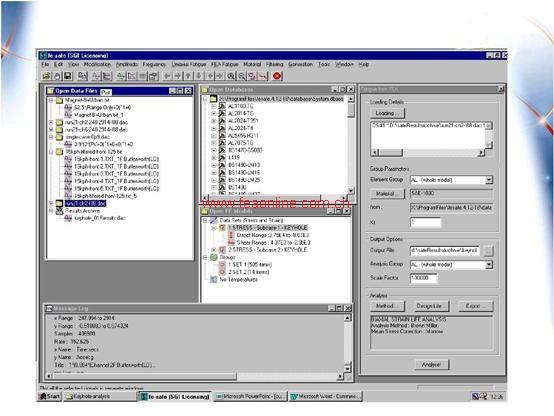This screenshot has width=554, height=416.
Task: Click the Material... button
Action: (x=387, y=194)
